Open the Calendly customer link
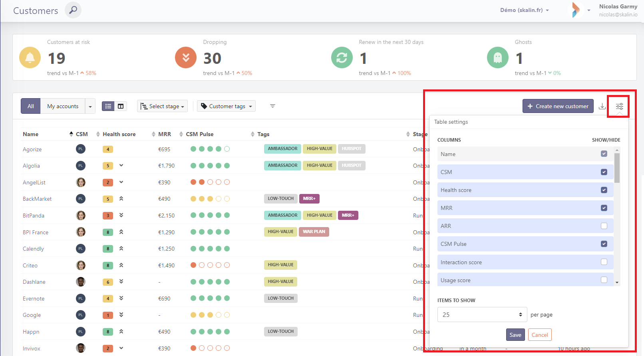This screenshot has width=644, height=356. [x=34, y=249]
